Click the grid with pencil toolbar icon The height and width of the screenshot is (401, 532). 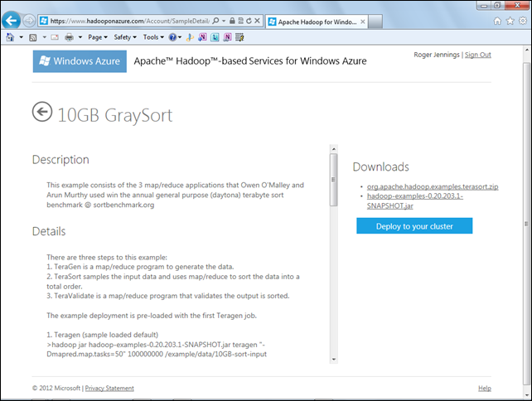pyautogui.click(x=239, y=37)
